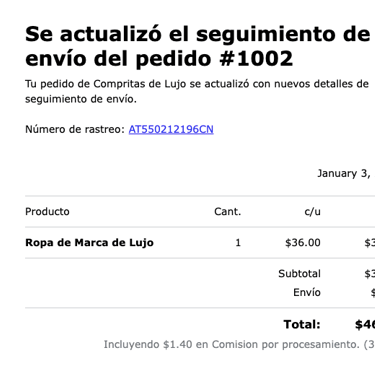
Task: Click the order update heading
Action: coord(198,46)
